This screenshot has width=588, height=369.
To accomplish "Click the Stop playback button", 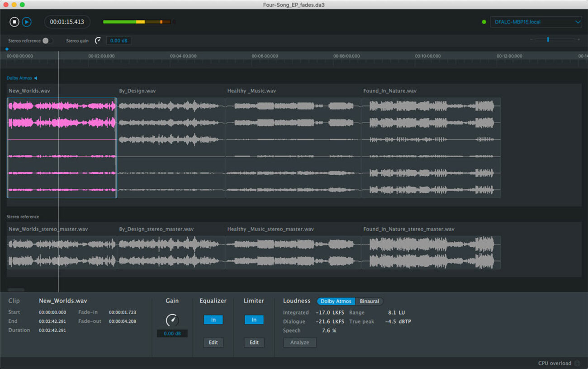I will [14, 22].
